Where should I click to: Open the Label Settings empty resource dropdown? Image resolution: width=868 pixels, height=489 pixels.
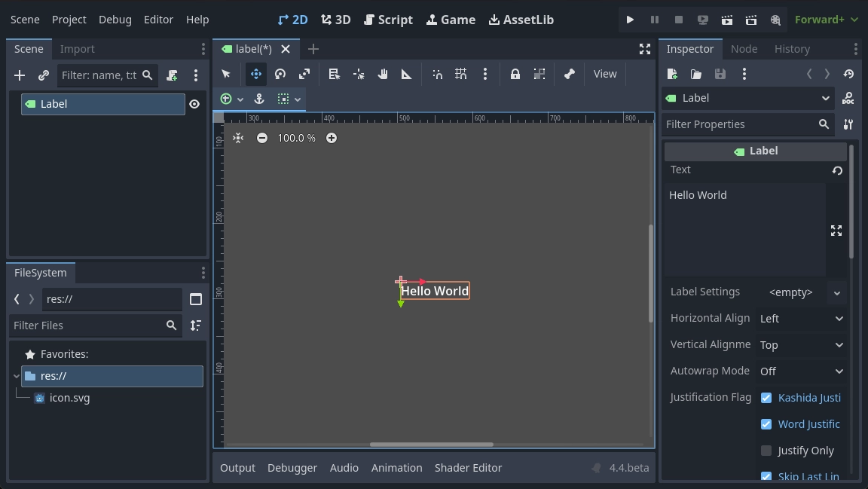click(x=837, y=292)
